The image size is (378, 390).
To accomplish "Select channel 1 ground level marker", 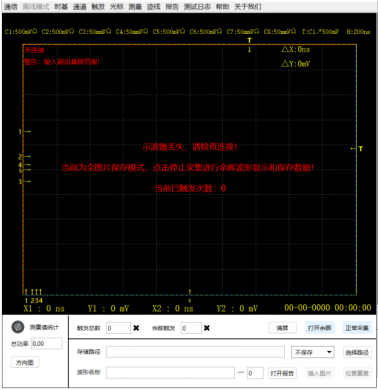I will [x=24, y=132].
